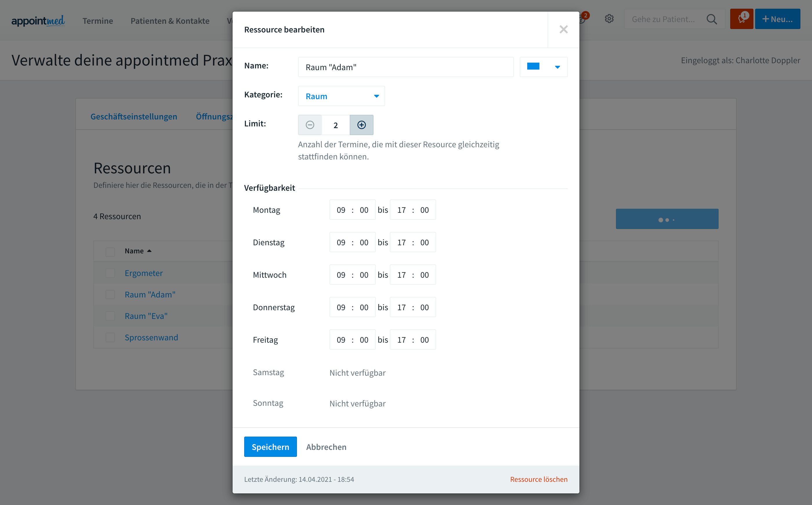Viewport: 812px width, 505px height.
Task: Edit Donnerstag start hour 09
Action: pos(341,307)
